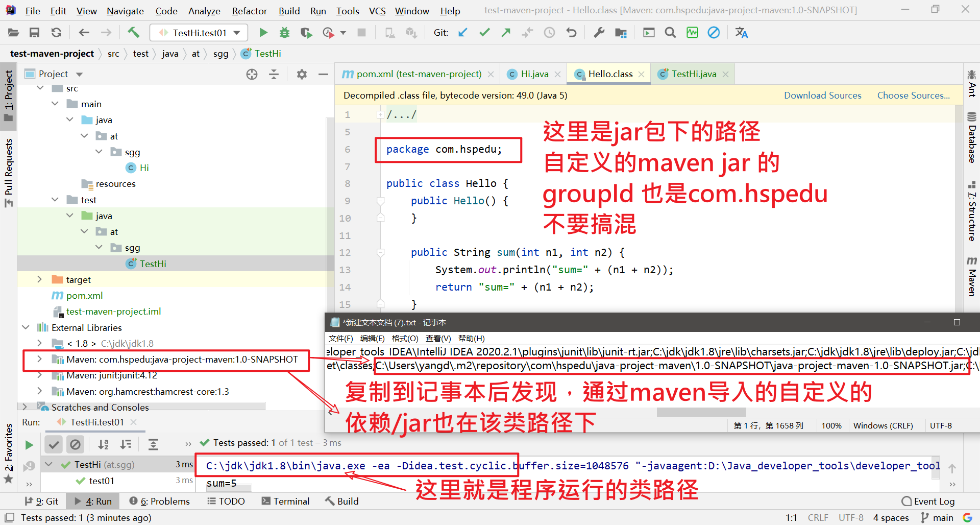Toggle the Maven side tool window
The width and height of the screenshot is (980, 525).
(x=972, y=276)
